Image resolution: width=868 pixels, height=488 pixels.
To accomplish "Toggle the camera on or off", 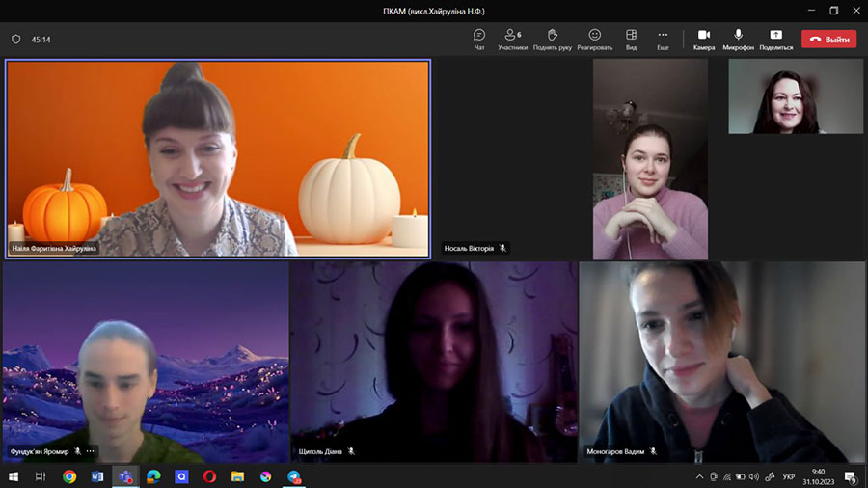I will click(704, 40).
